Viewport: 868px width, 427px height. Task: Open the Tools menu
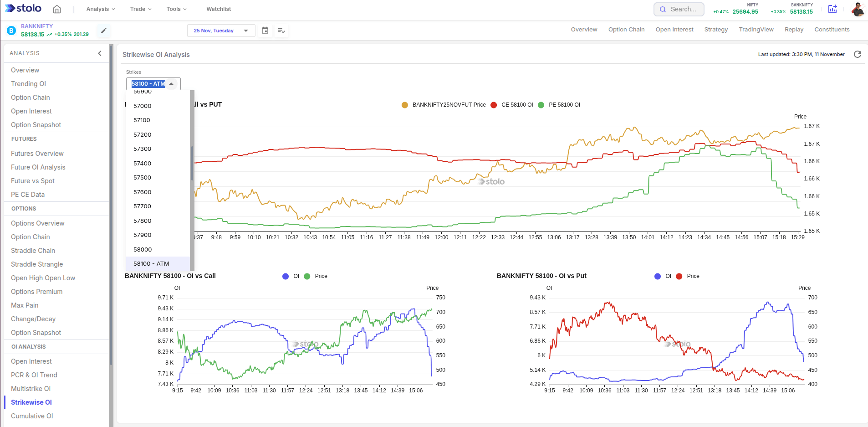[176, 9]
